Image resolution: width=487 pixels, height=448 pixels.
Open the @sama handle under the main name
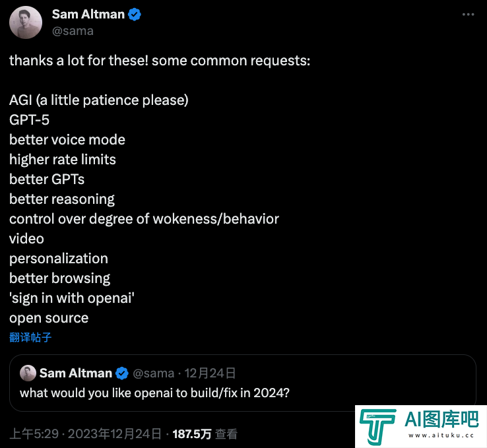point(73,31)
